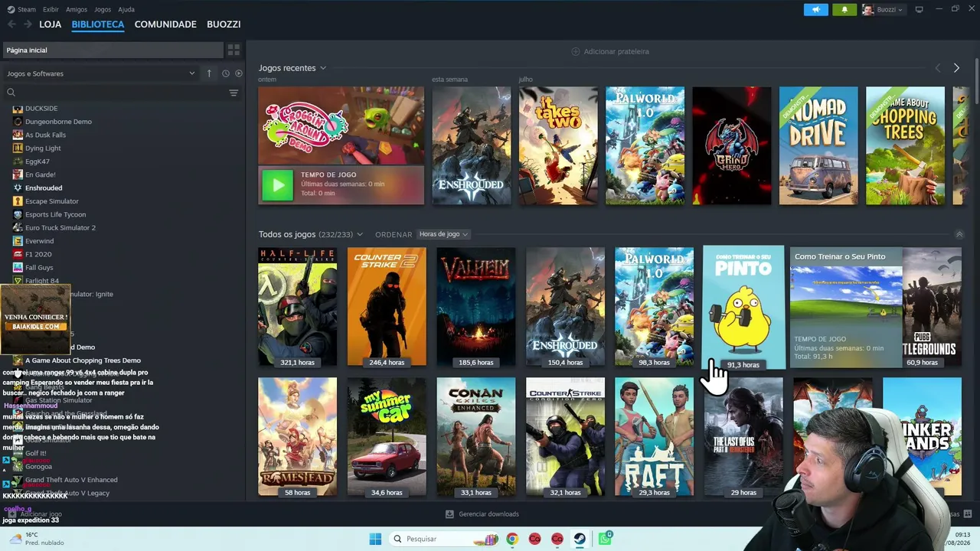This screenshot has width=980, height=551.
Task: Click the sidebar game search field
Action: [x=121, y=93]
